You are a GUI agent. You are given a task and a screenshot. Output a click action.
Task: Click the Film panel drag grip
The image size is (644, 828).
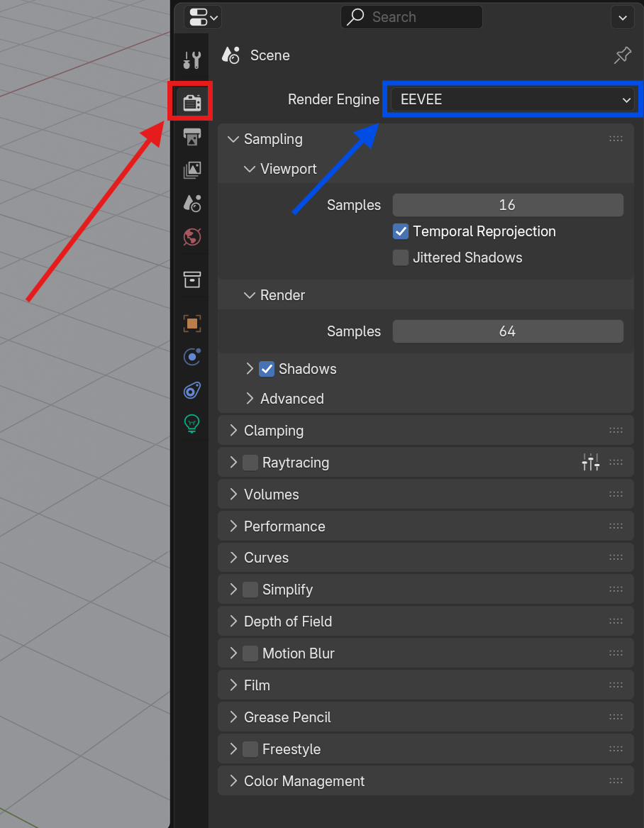click(616, 685)
